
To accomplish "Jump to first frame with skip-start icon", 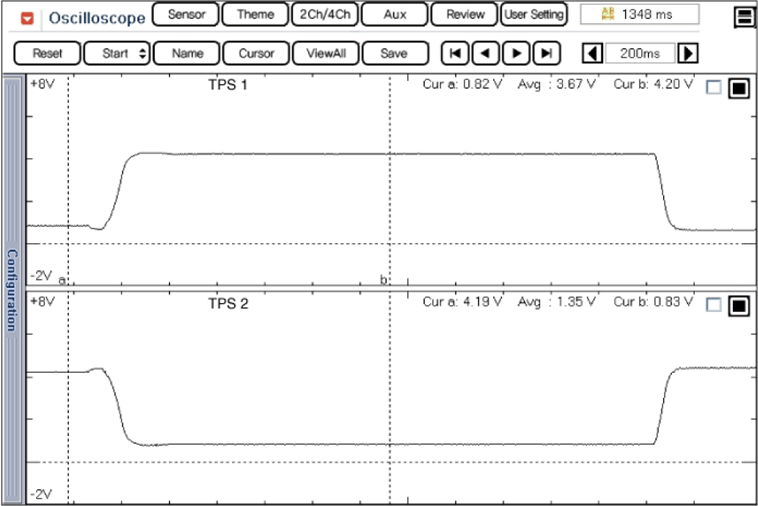I will tap(455, 53).
